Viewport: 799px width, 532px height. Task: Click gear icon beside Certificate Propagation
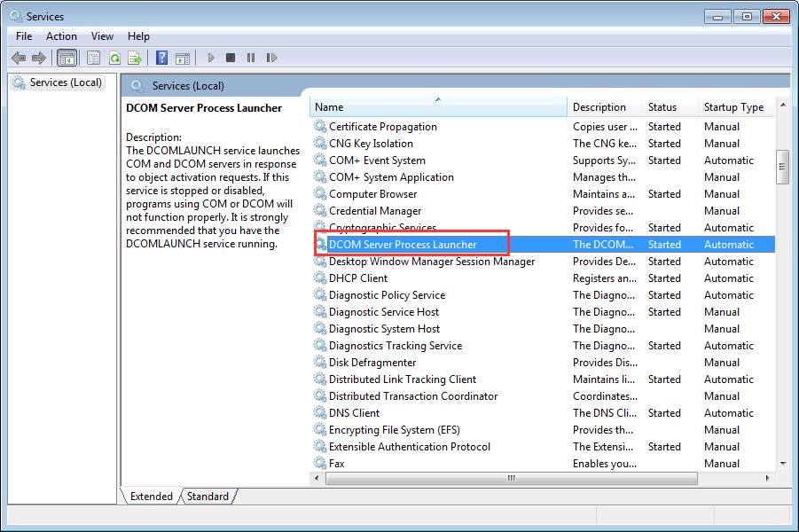320,126
